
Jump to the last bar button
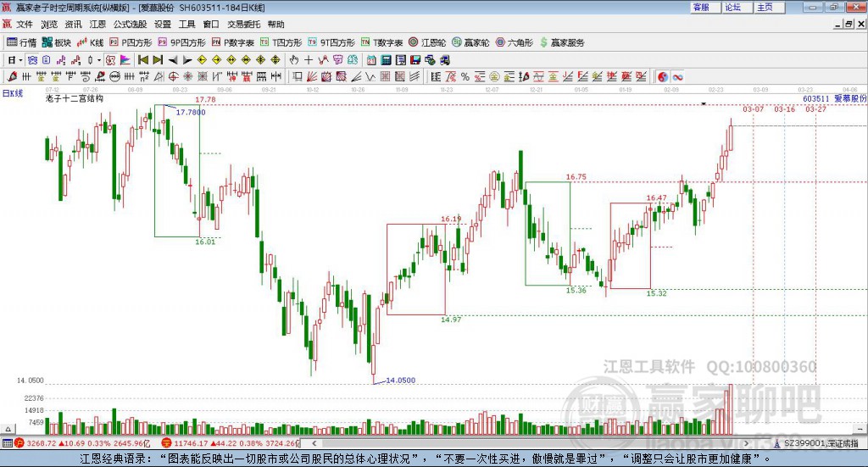158,60
